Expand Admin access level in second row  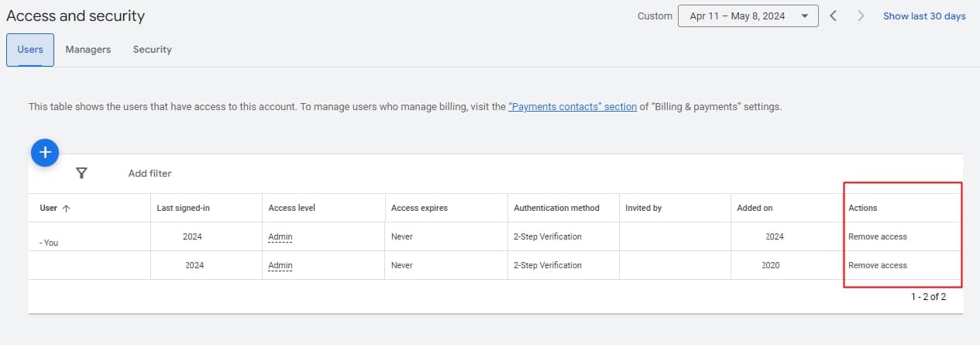click(280, 265)
